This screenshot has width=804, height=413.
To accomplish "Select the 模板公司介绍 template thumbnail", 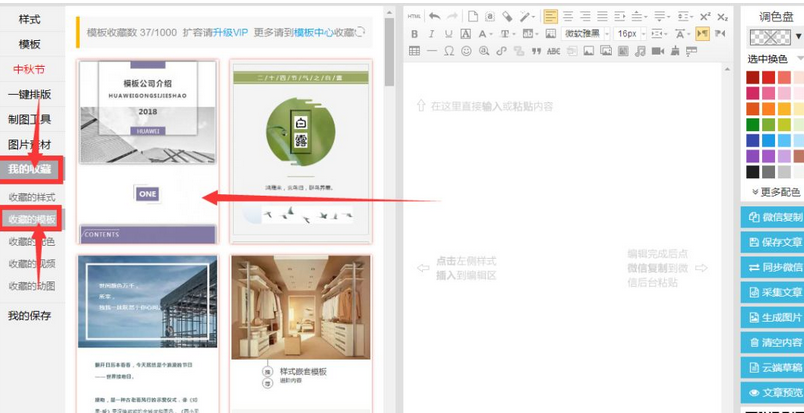I will click(x=147, y=150).
